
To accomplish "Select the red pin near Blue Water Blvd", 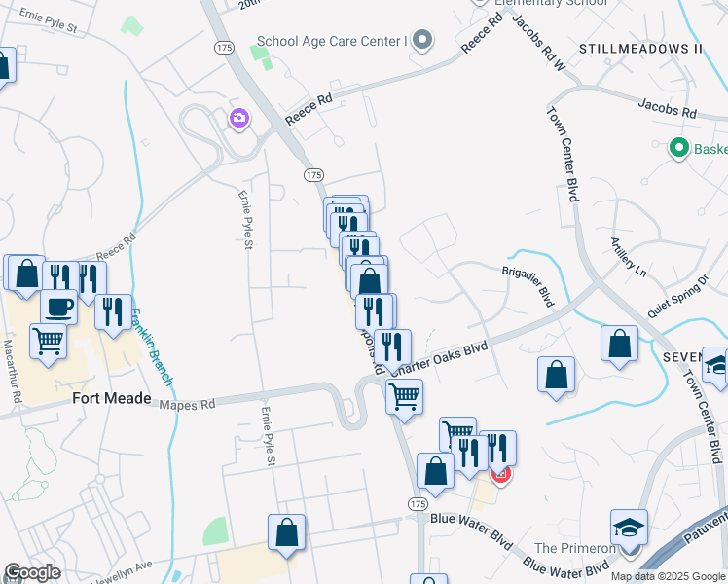I will point(502,476).
